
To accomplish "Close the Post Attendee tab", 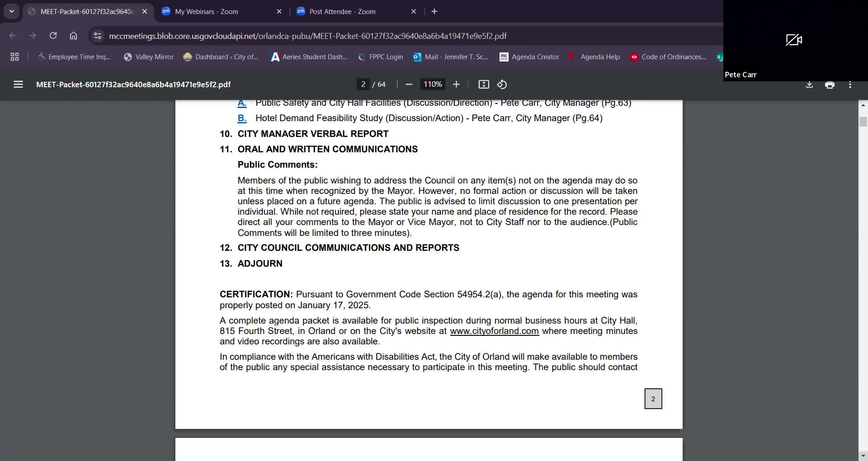I will click(413, 11).
